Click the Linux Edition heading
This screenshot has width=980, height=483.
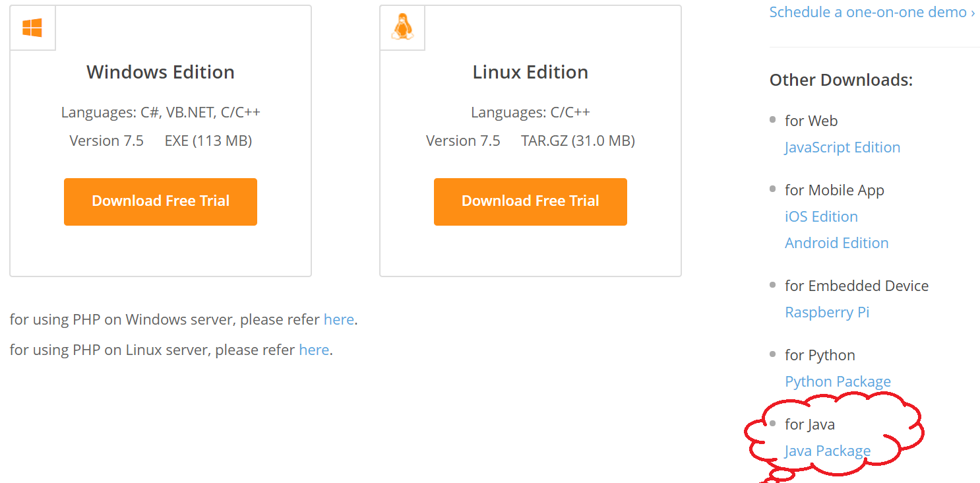[x=530, y=72]
